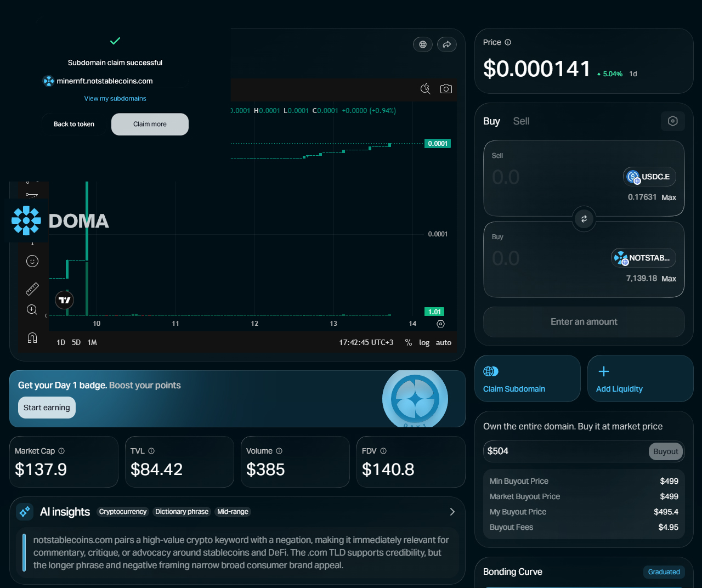Click the 5.04% price change value
Image resolution: width=702 pixels, height=588 pixels.
coord(613,74)
